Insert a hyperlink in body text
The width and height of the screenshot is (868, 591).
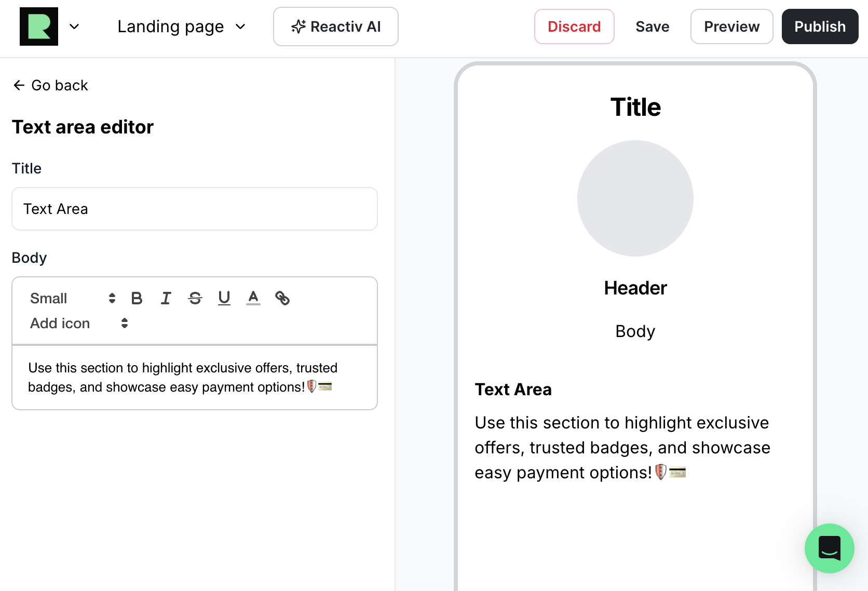click(282, 298)
